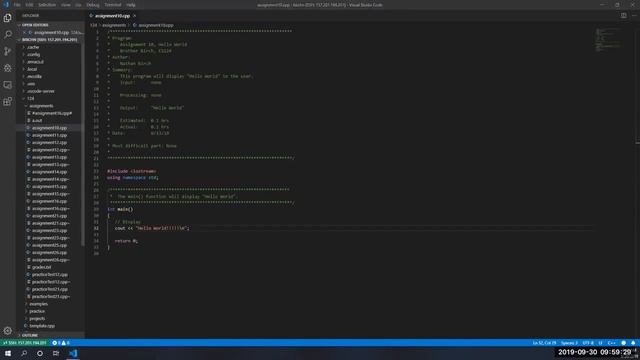
Task: Open the editor More Actions ellipsis
Action: 634,16
